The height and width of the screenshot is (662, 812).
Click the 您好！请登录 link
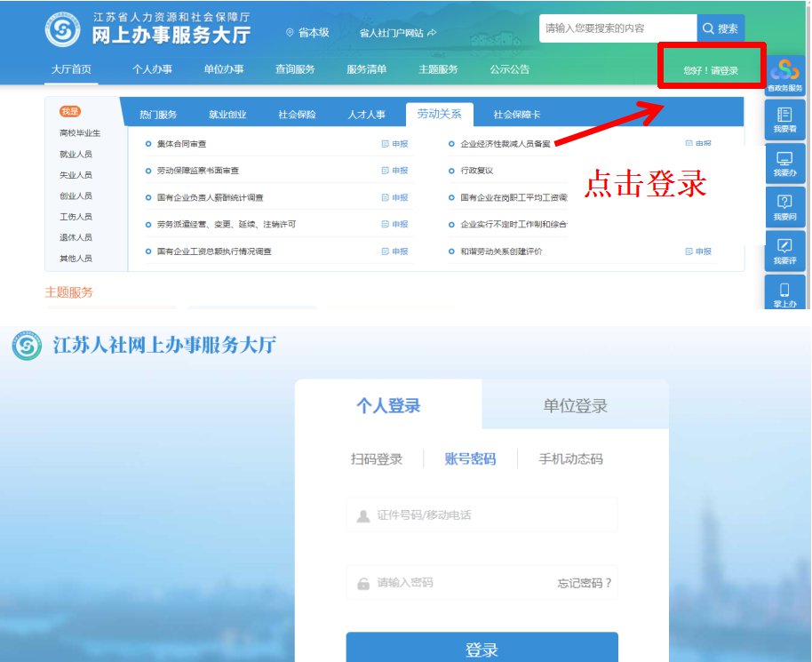coord(710,70)
